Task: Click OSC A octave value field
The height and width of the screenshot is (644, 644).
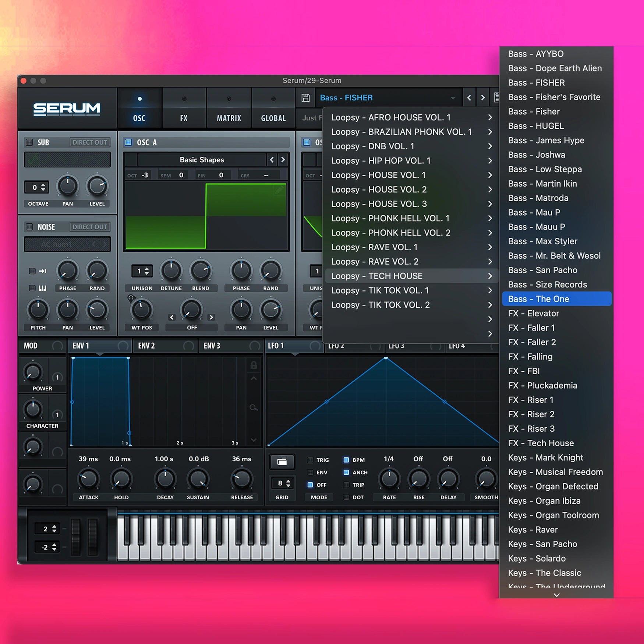Action: click(145, 175)
